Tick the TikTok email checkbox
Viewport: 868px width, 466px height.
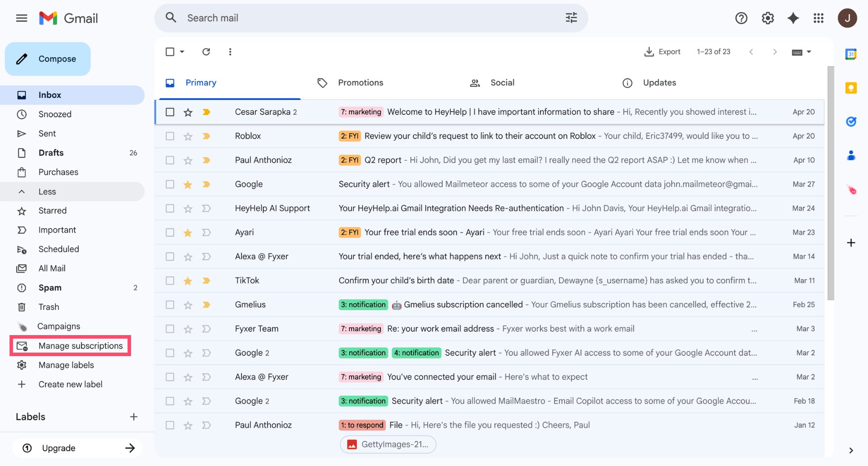tap(170, 281)
